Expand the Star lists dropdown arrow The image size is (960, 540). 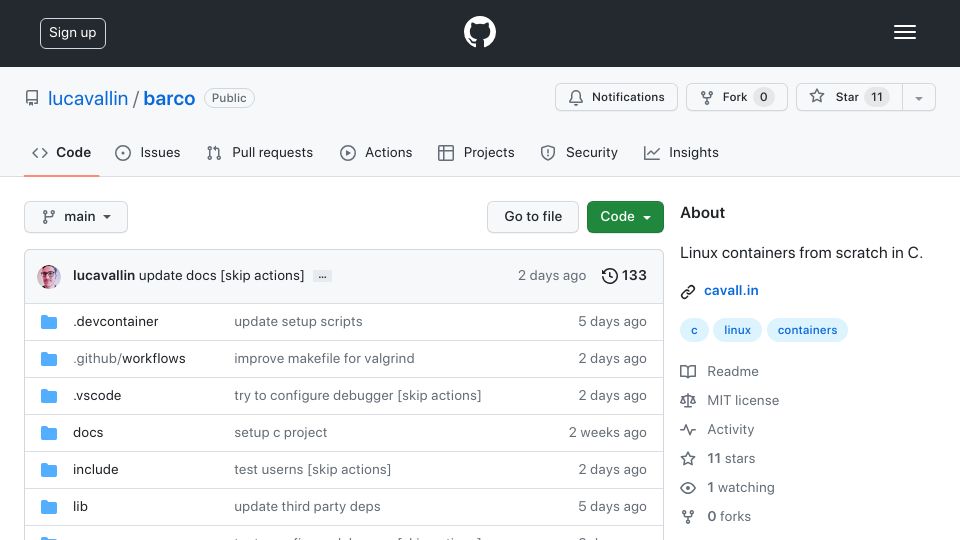[x=918, y=97]
